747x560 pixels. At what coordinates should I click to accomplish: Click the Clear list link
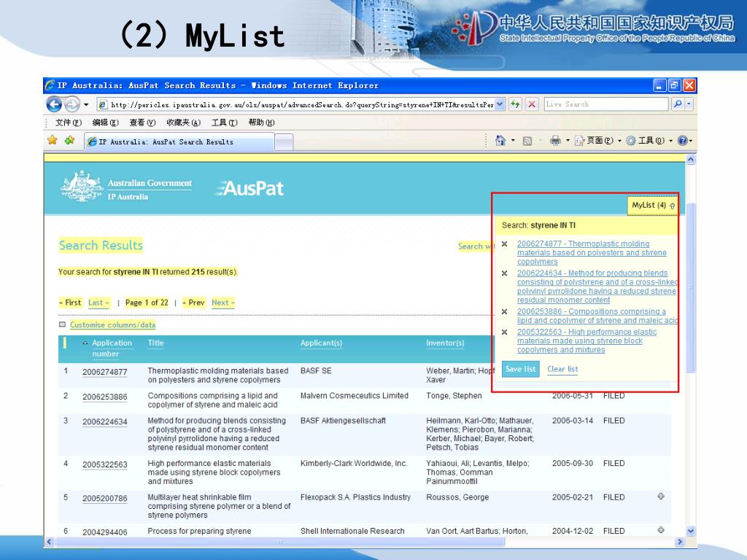(562, 369)
